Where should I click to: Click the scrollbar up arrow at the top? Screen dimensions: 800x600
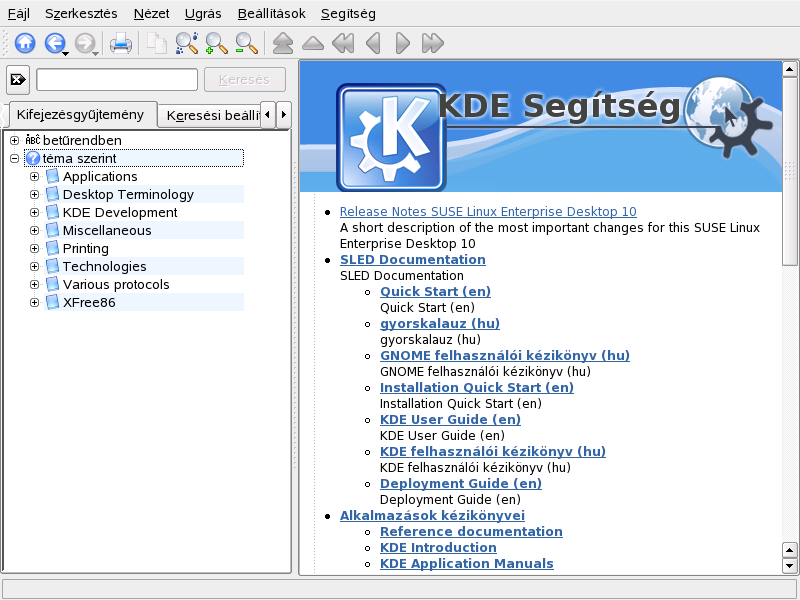click(790, 69)
